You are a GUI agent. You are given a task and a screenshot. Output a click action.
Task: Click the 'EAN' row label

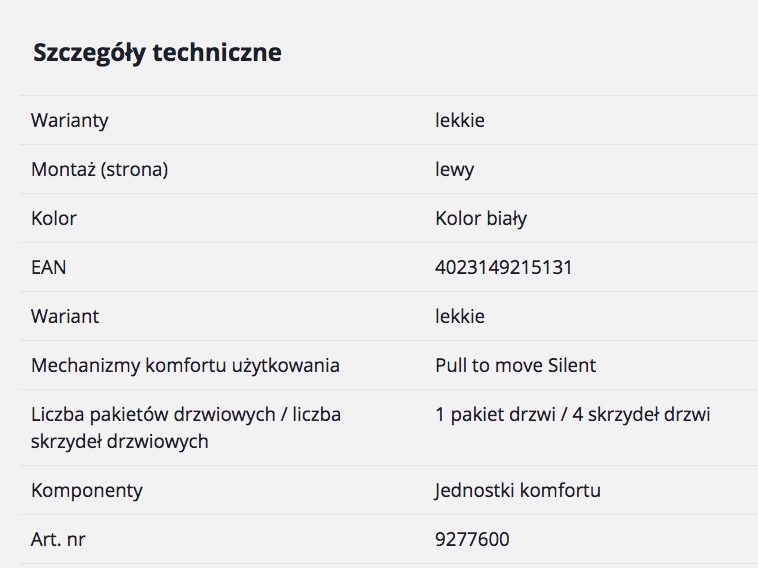[x=49, y=268]
